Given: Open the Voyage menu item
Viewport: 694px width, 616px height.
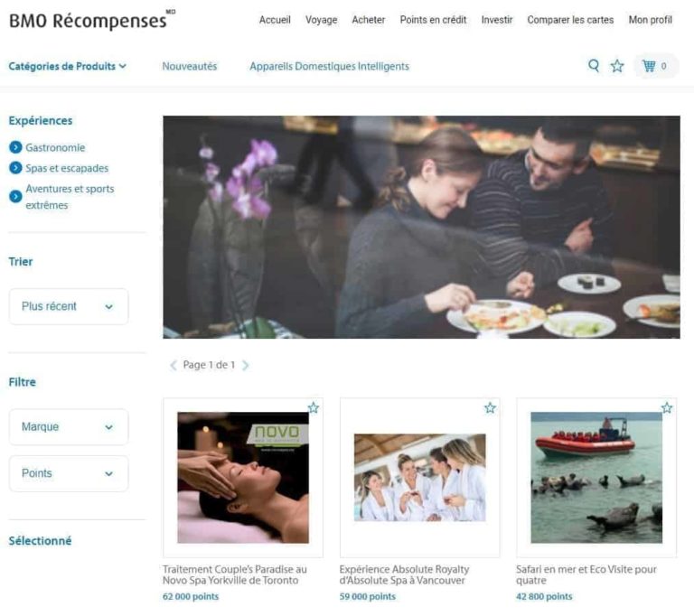Looking at the screenshot, I should coord(322,20).
